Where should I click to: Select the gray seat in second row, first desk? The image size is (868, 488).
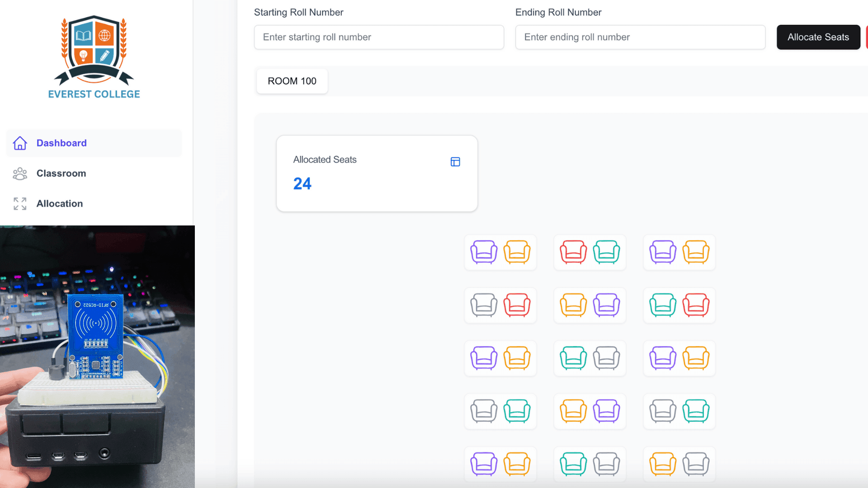coord(484,305)
